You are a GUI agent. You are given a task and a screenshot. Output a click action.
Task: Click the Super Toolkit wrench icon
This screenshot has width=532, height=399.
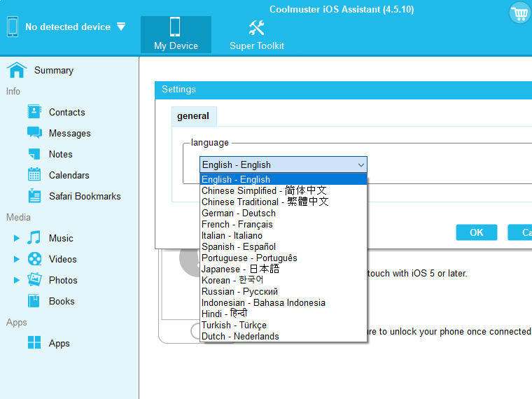256,27
